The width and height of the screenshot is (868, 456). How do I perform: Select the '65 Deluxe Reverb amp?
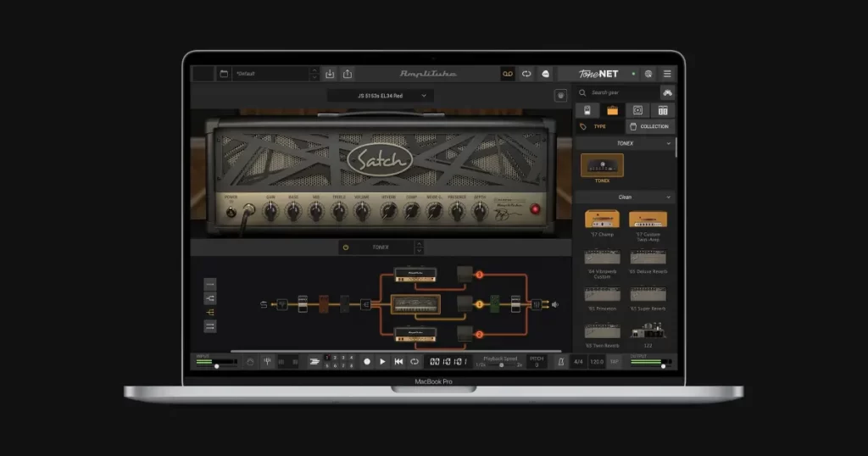(x=648, y=258)
